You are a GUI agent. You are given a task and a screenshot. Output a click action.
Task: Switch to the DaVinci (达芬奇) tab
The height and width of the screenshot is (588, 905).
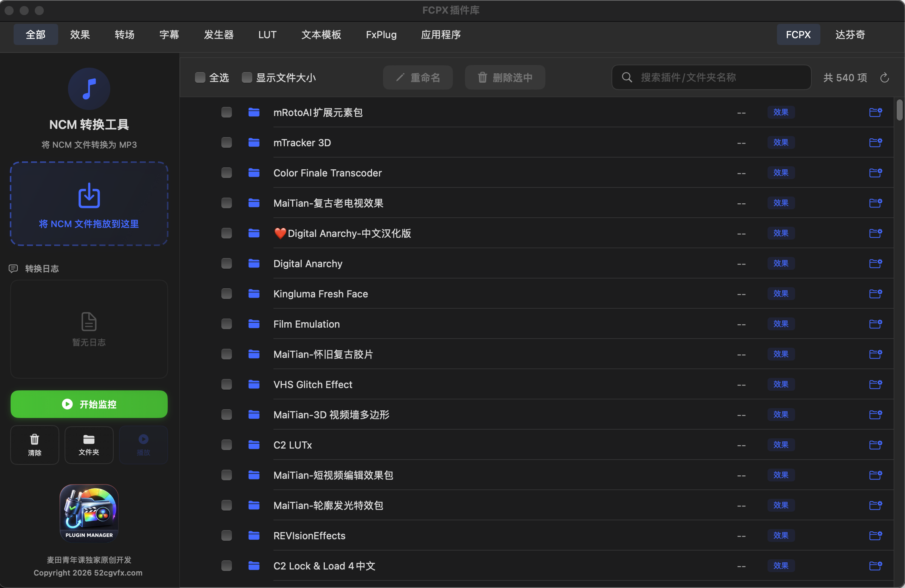pyautogui.click(x=850, y=35)
